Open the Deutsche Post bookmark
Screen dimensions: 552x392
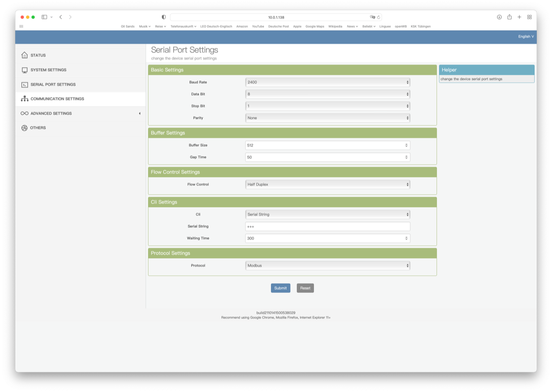click(279, 26)
